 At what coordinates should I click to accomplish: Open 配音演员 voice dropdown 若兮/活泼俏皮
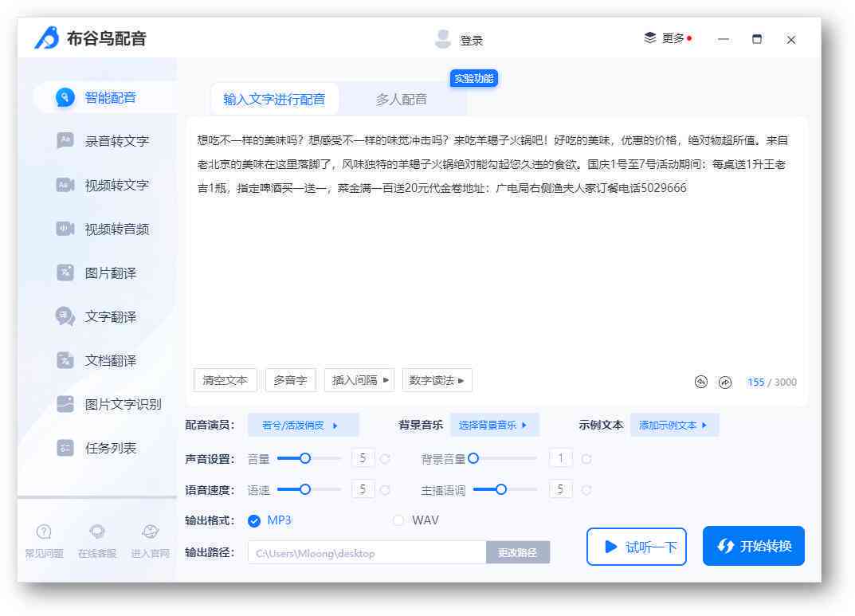(x=303, y=426)
